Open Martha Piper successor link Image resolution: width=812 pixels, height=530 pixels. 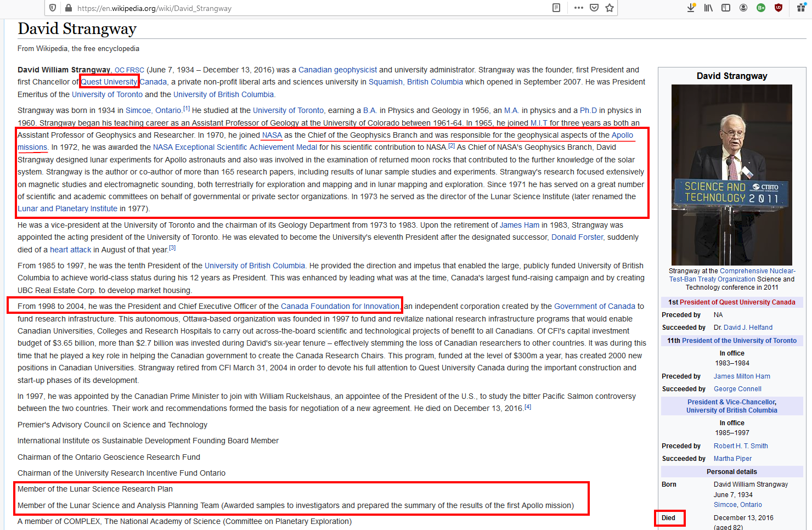pos(732,459)
